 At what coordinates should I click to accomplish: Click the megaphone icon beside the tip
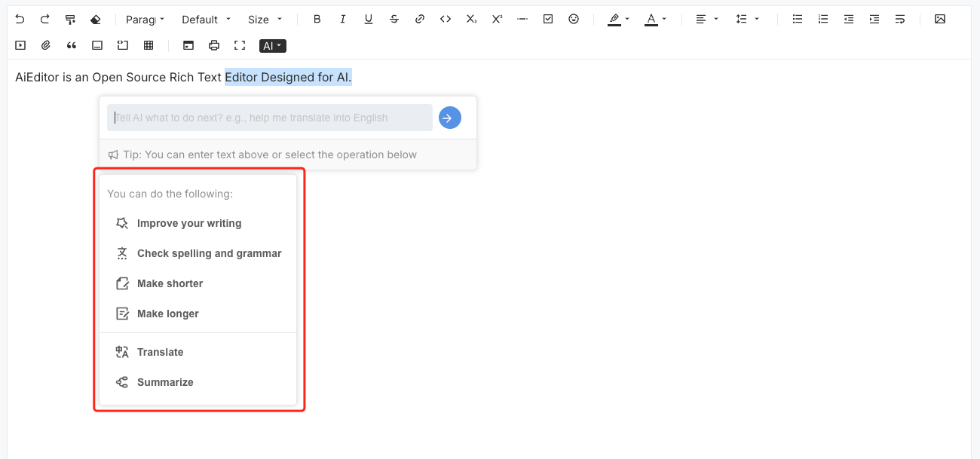[x=113, y=155]
